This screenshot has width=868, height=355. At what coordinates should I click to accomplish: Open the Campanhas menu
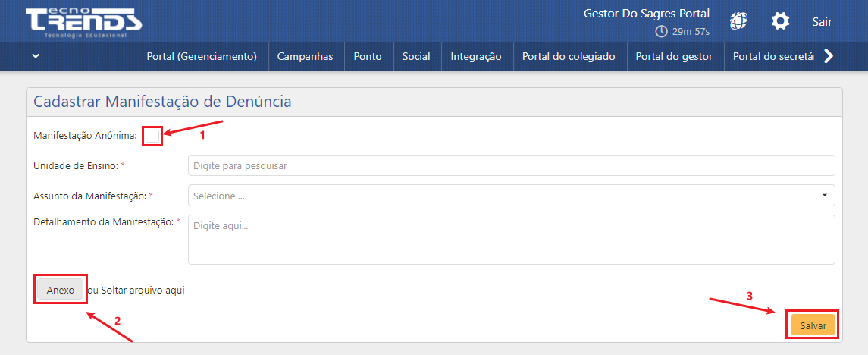tap(305, 56)
